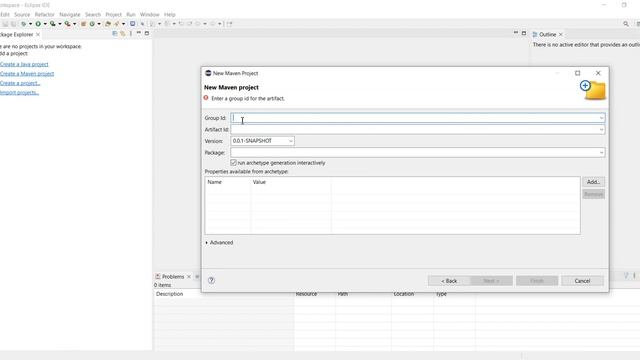This screenshot has height=360, width=640.
Task: Open the Window menu
Action: 150,15
